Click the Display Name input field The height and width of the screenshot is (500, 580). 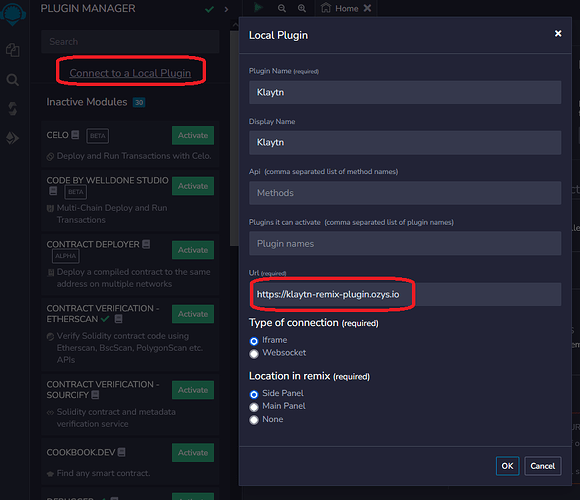click(405, 142)
